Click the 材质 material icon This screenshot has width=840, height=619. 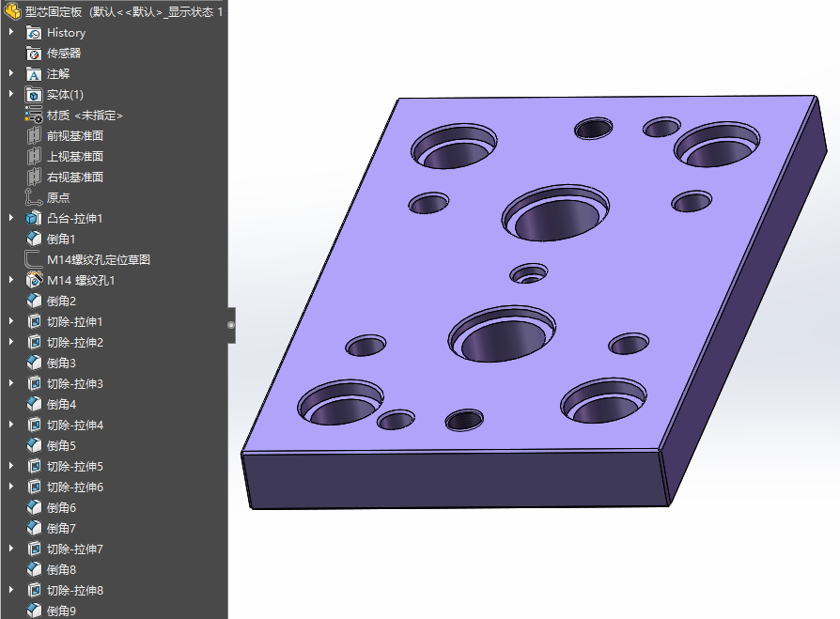coord(34,116)
